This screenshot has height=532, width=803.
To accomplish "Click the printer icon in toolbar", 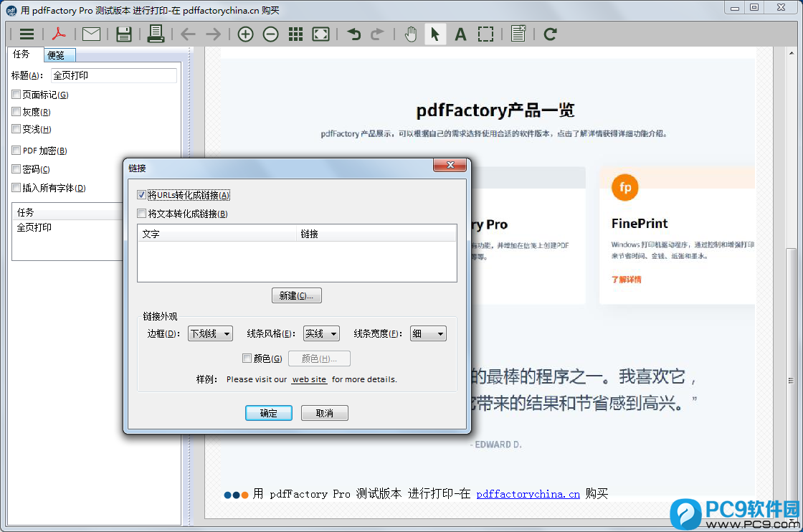I will (156, 34).
